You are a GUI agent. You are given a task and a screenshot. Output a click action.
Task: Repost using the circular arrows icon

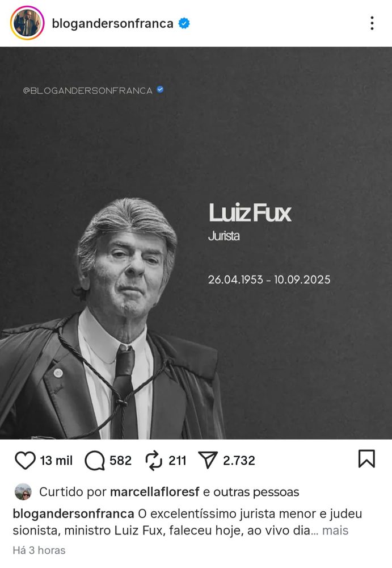154,461
